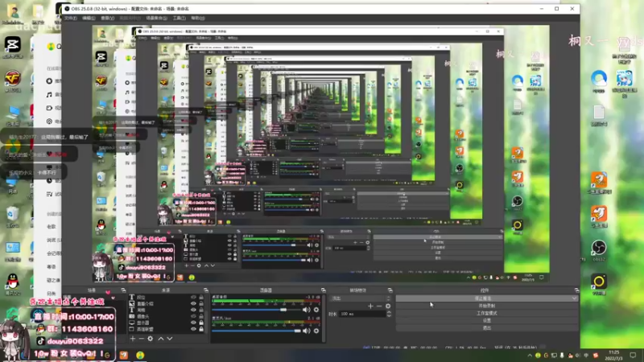Click the green-yellow round taskbar icon
This screenshot has height=362, width=644.
[140, 355]
